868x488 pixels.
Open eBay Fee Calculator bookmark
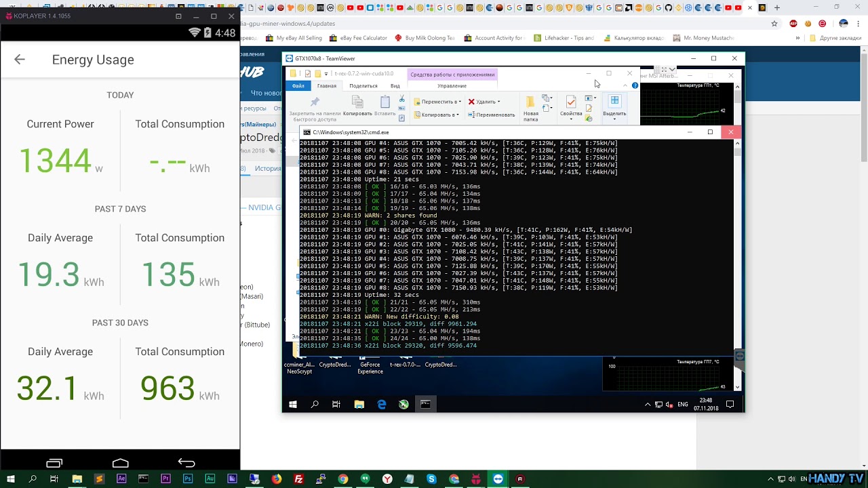[358, 38]
